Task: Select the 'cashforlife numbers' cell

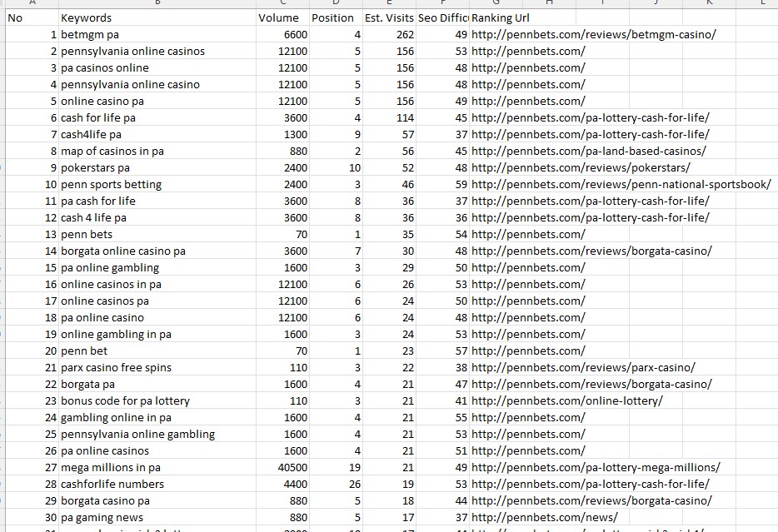Action: pos(157,485)
